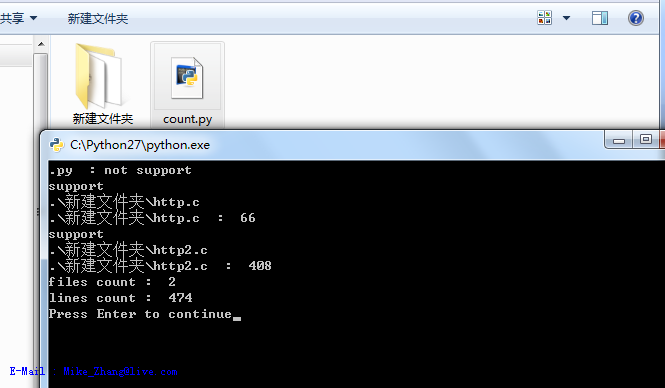Click the Mike_Zhang@live.com email text

point(120,371)
